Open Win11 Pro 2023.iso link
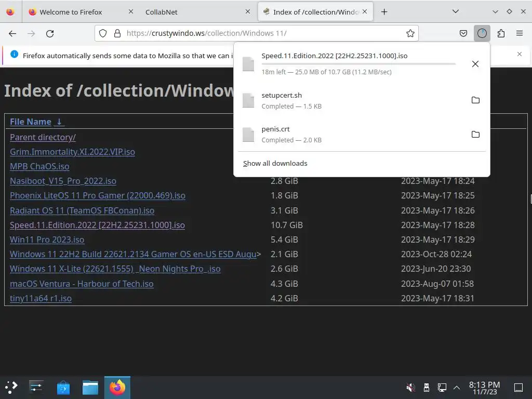The width and height of the screenshot is (532, 399). 47,240
